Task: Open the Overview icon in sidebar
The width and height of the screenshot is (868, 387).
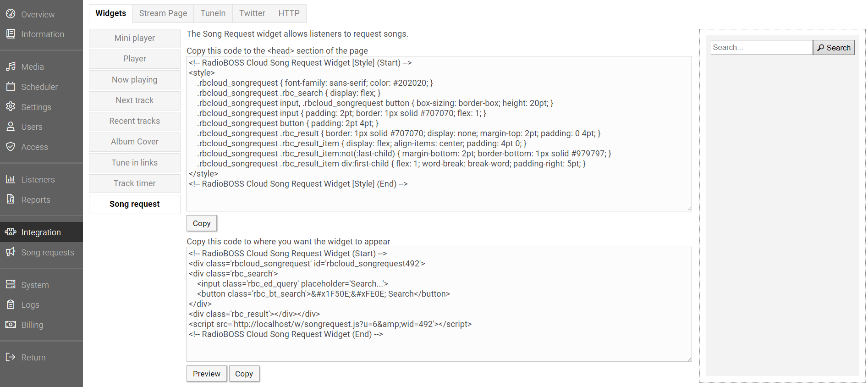Action: (11, 14)
